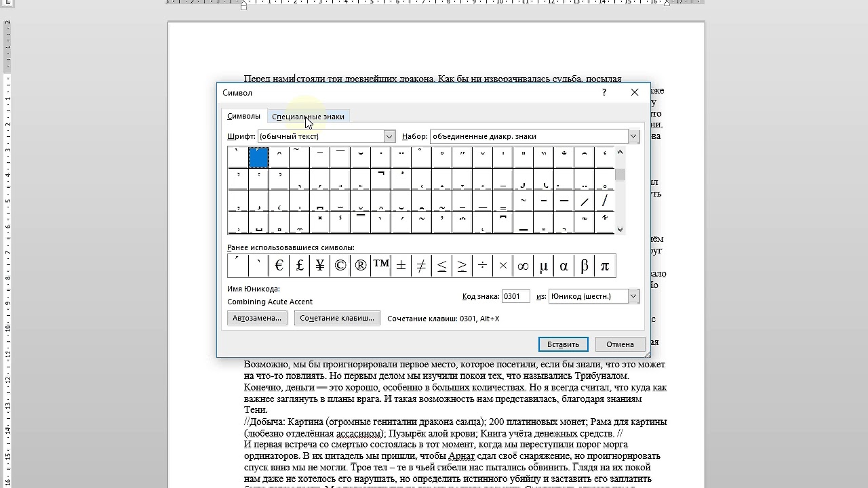Select the highlighted combining acute accent cell

point(258,157)
